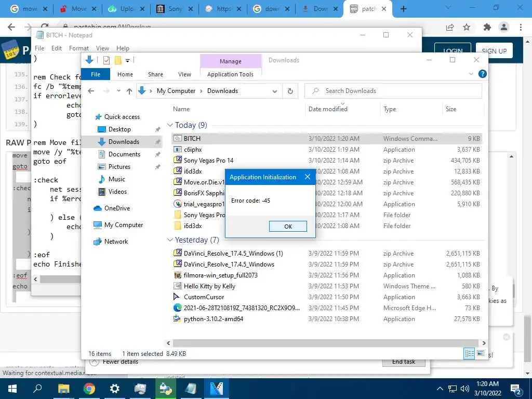Open Notepad Format menu
This screenshot has height=399, width=532.
click(79, 48)
